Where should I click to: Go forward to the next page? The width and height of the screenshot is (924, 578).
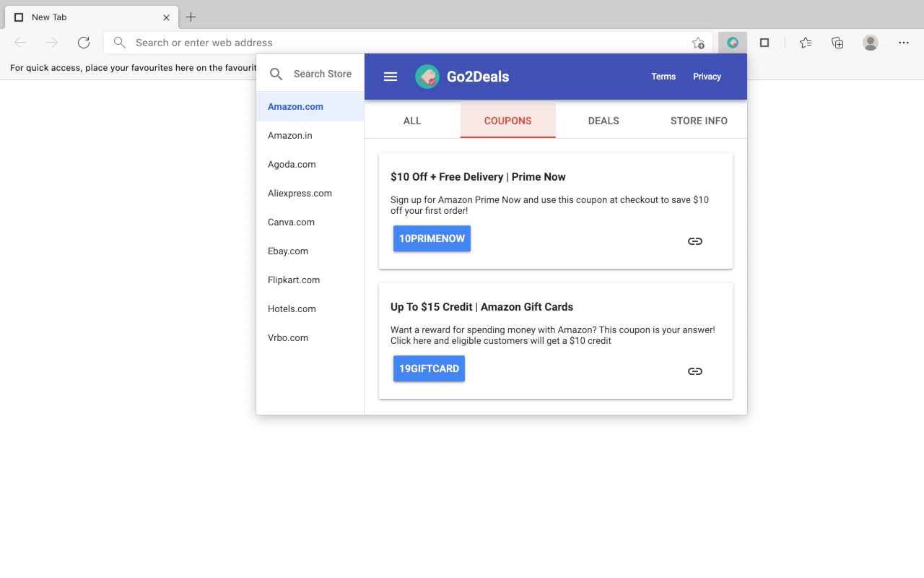(x=52, y=43)
